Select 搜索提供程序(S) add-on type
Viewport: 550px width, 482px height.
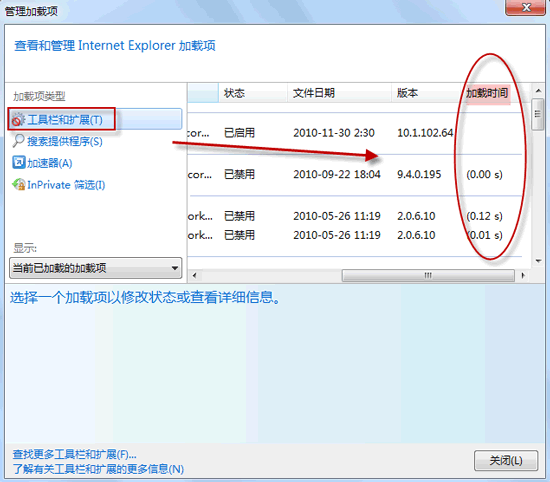65,141
